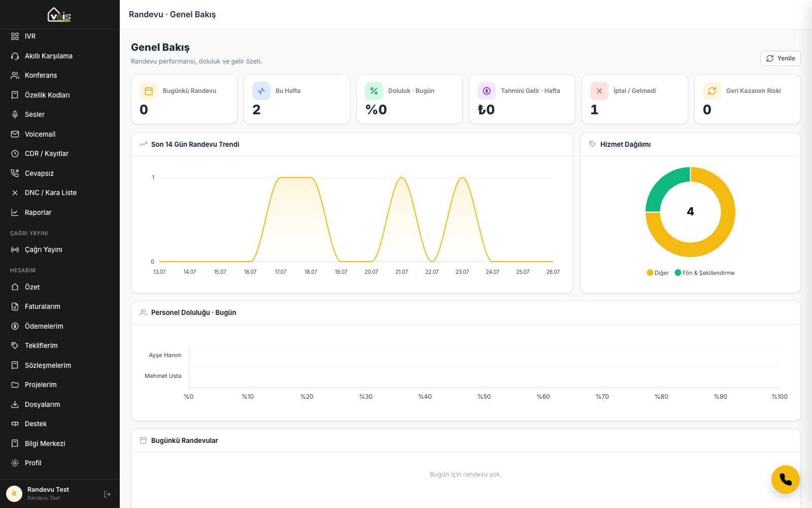Image resolution: width=812 pixels, height=508 pixels.
Task: Click the Dosyalarım download icon
Action: (15, 404)
